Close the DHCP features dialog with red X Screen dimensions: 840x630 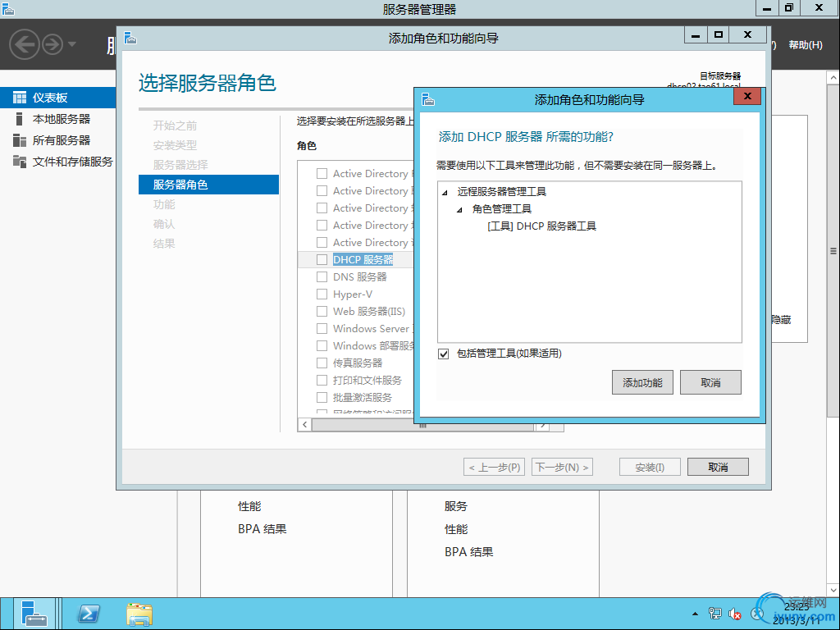[x=747, y=97]
